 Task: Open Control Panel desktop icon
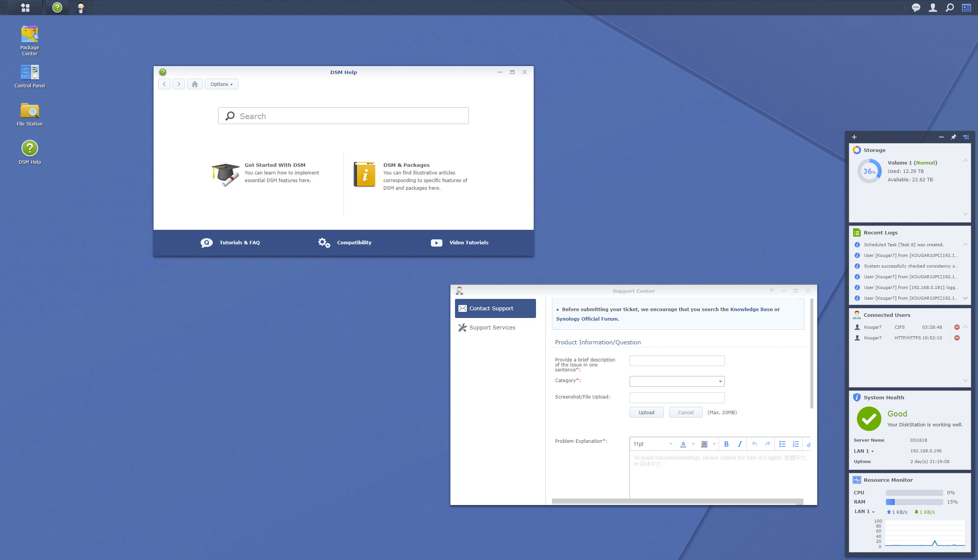30,76
